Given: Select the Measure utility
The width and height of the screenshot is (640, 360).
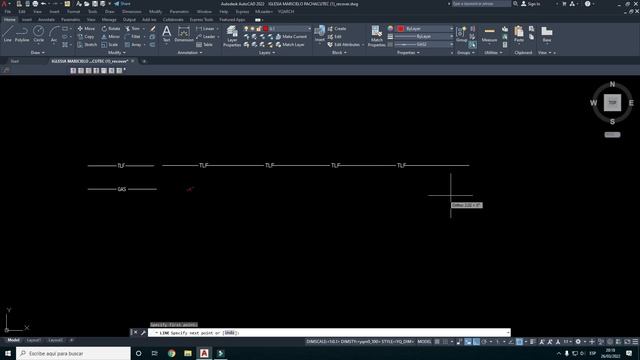Looking at the screenshot, I should click(489, 34).
